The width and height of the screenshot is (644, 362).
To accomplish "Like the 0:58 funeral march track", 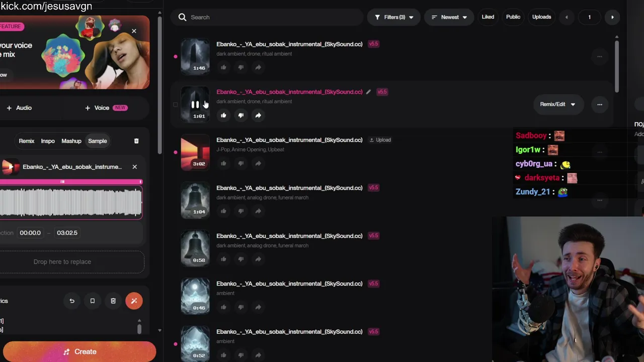I will click(x=223, y=259).
